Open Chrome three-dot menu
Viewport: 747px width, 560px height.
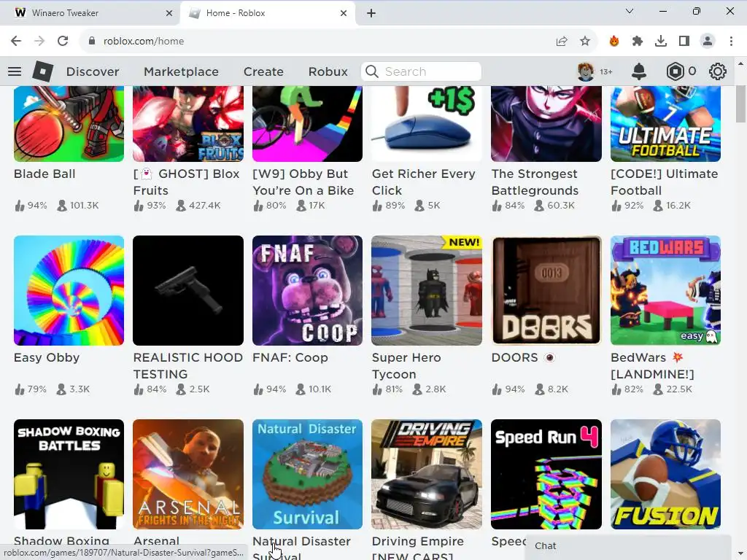point(731,41)
